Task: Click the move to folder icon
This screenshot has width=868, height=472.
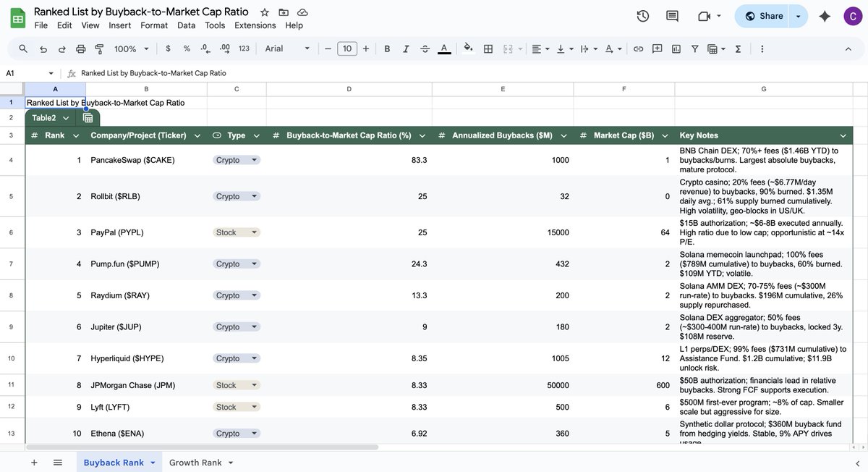Action: pos(284,12)
